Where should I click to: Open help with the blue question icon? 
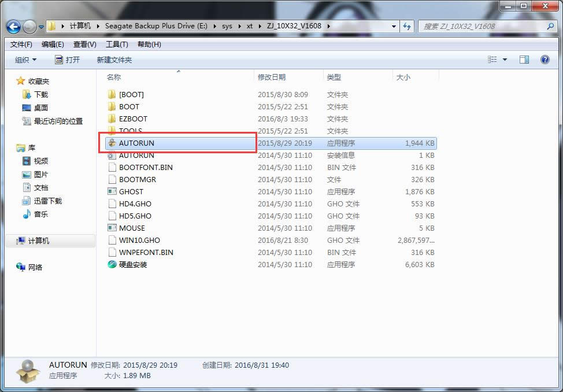[545, 60]
